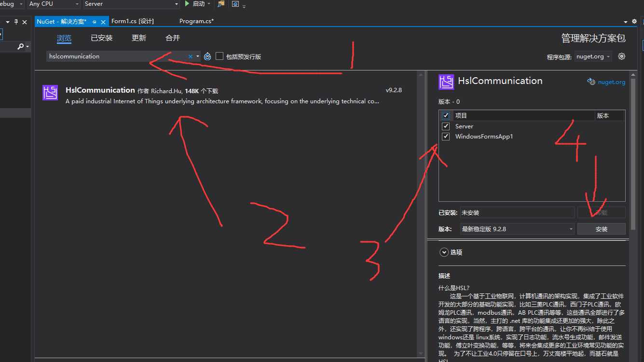Close the left side panel
Screen dimensions: 644x362
click(25, 22)
